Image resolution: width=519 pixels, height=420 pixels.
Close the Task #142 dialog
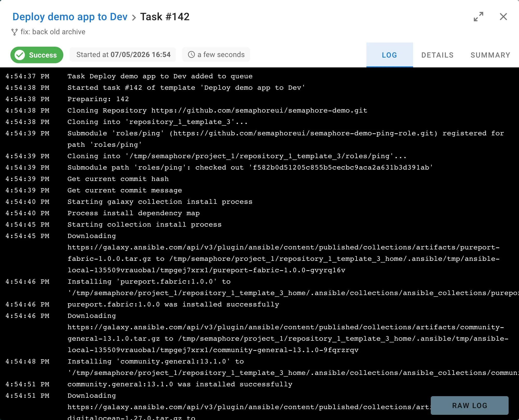point(503,17)
